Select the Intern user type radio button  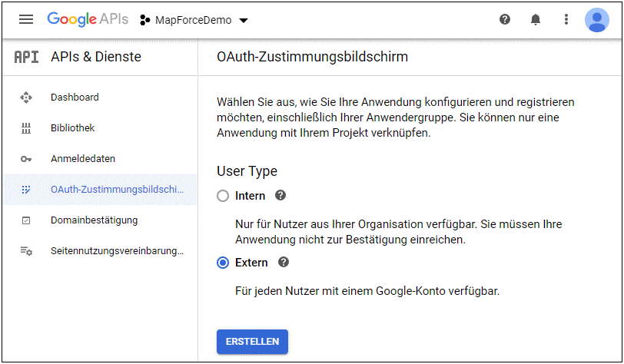coord(224,197)
